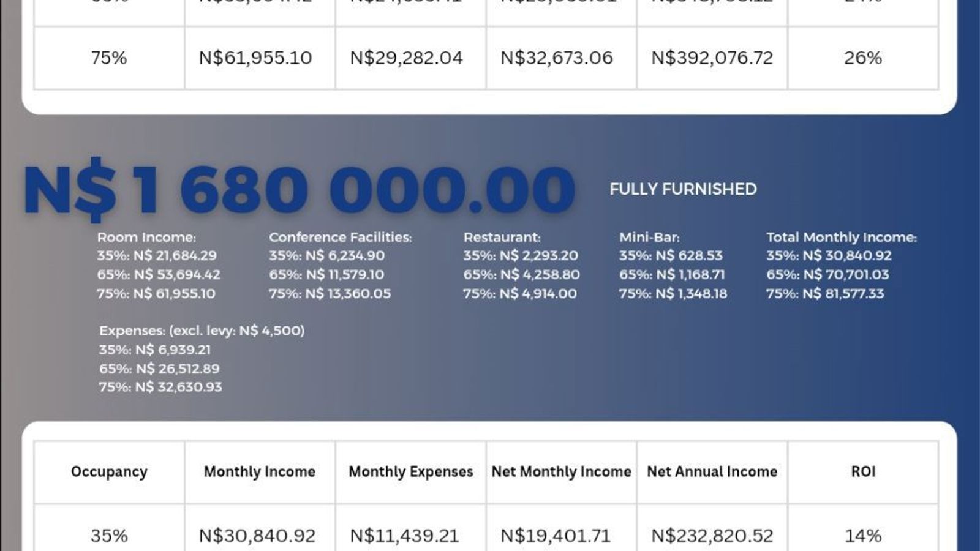The height and width of the screenshot is (551, 980).
Task: Click the N$11,439.21 table cell
Action: pos(404,536)
